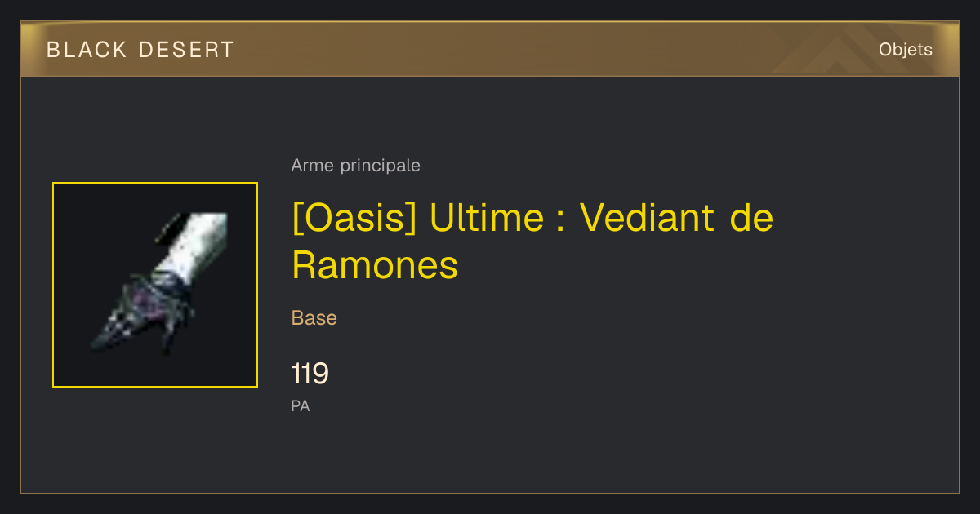Screen dimensions: 980x514
Task: Click the PA stat label
Action: pyautogui.click(x=301, y=405)
